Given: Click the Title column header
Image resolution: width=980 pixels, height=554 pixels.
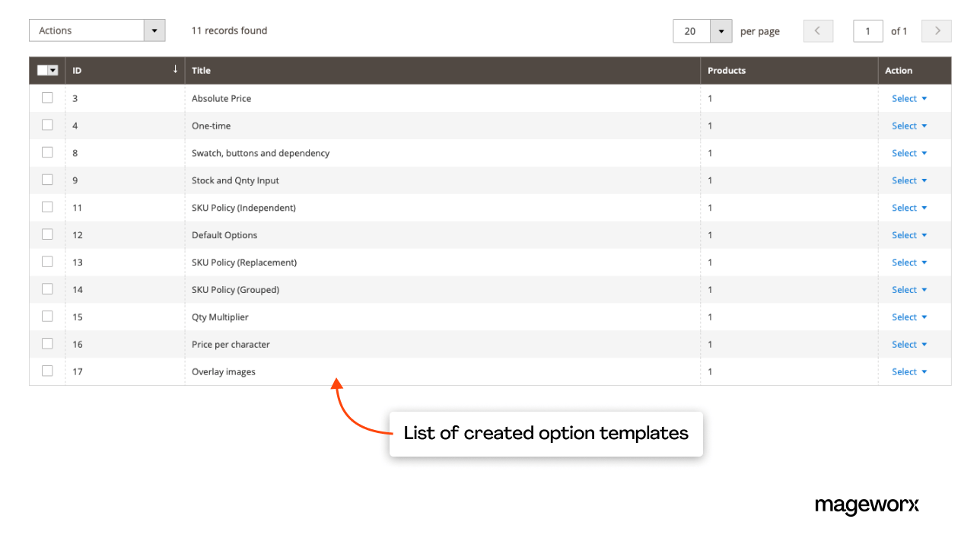Looking at the screenshot, I should tap(201, 69).
